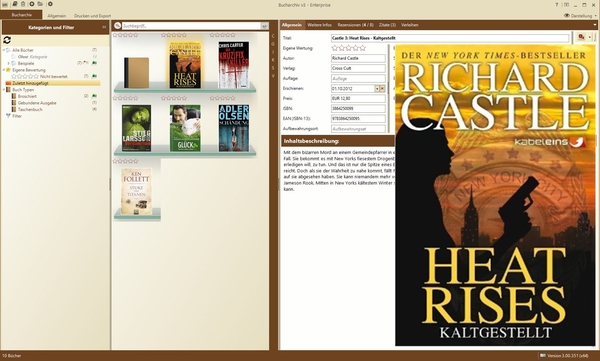Image resolution: width=600 pixels, height=361 pixels.
Task: Toggle the Darstellung eye view option
Action: click(566, 16)
